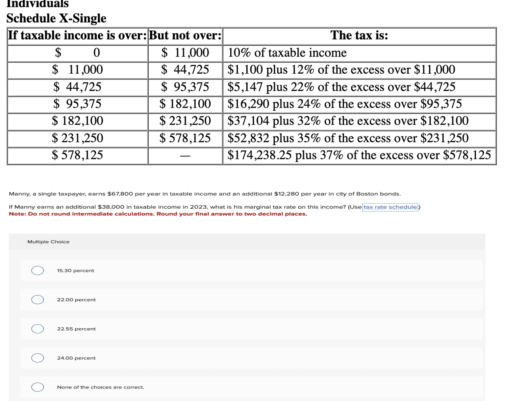Select the 22.00 percent answer option
525x420 pixels.
click(37, 299)
